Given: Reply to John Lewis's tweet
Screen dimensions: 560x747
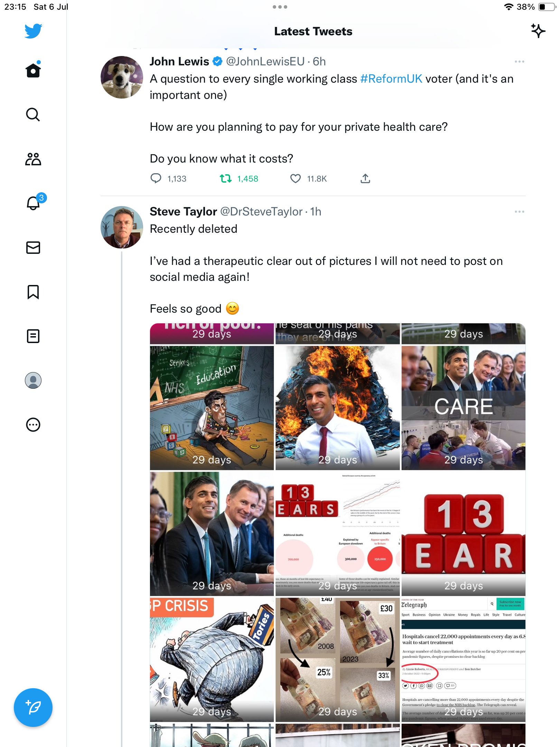Looking at the screenshot, I should point(156,178).
